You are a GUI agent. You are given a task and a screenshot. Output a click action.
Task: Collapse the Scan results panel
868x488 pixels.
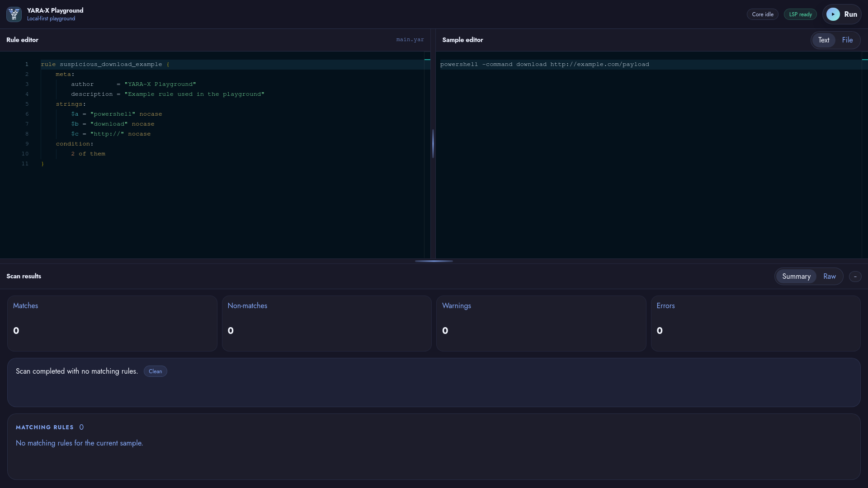855,277
